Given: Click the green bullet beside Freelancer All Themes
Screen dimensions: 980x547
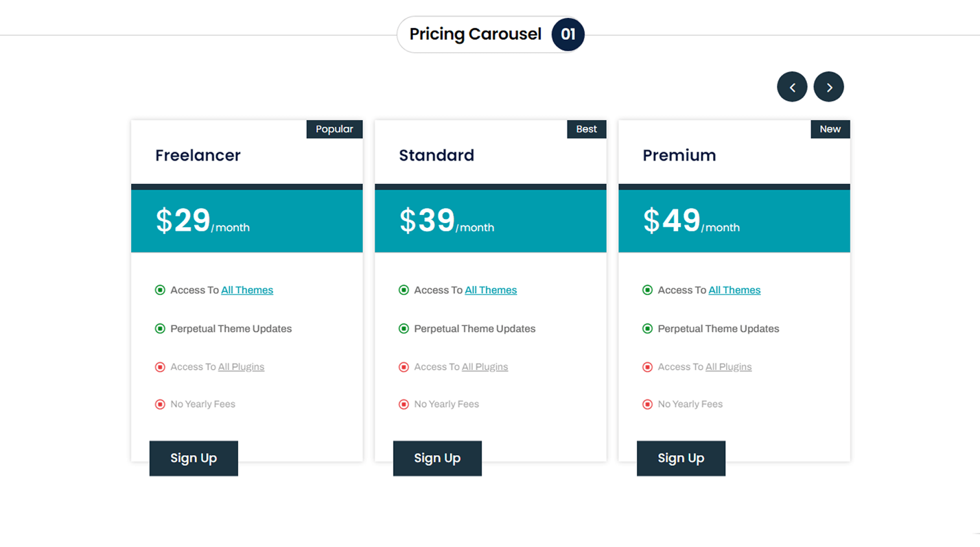Looking at the screenshot, I should 160,290.
